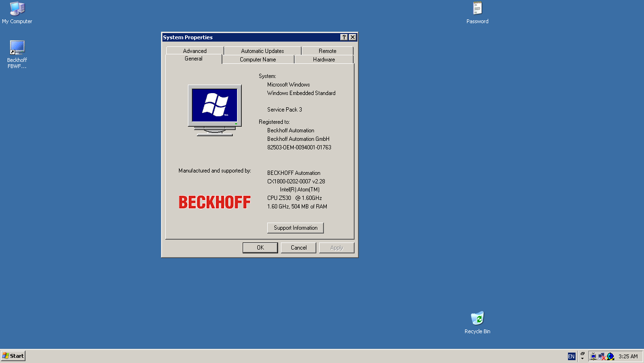
Task: Click the text 'Intel(R) Atom(TM)'
Action: pyautogui.click(x=300, y=190)
